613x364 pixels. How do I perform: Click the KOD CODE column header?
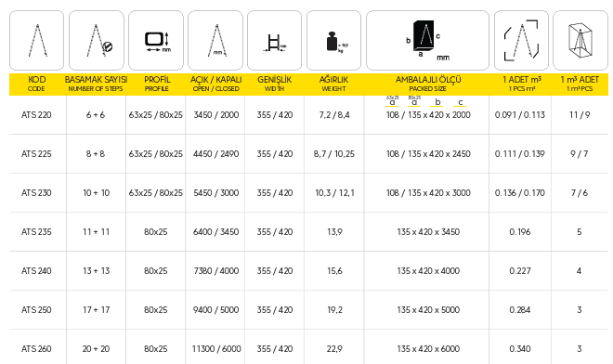click(36, 84)
